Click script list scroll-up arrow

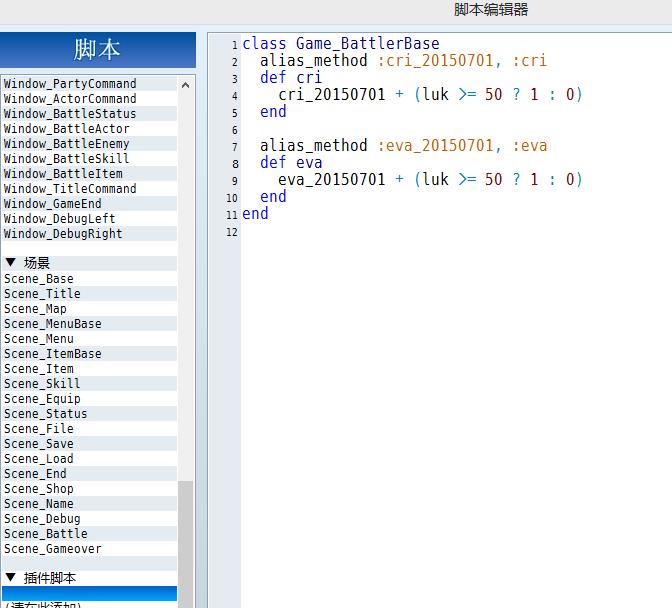click(186, 85)
